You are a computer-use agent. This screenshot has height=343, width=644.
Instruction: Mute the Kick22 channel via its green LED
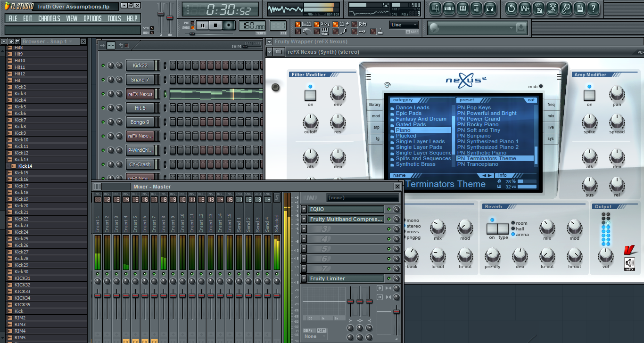point(103,65)
